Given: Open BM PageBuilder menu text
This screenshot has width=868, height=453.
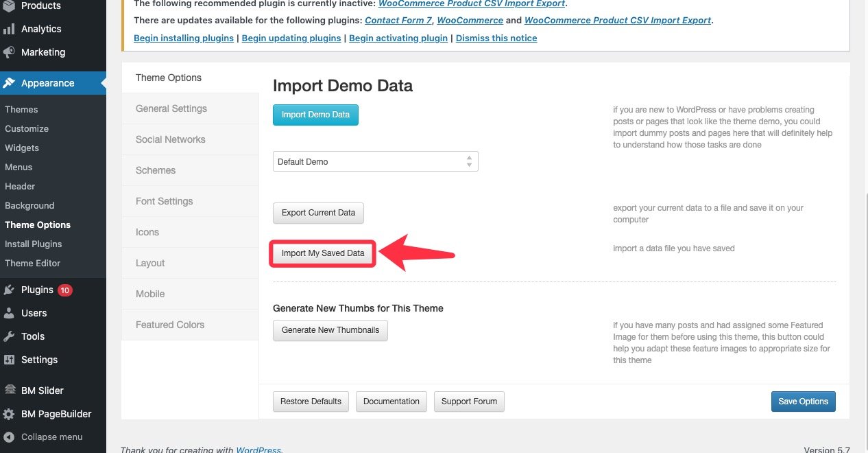Looking at the screenshot, I should click(x=56, y=414).
